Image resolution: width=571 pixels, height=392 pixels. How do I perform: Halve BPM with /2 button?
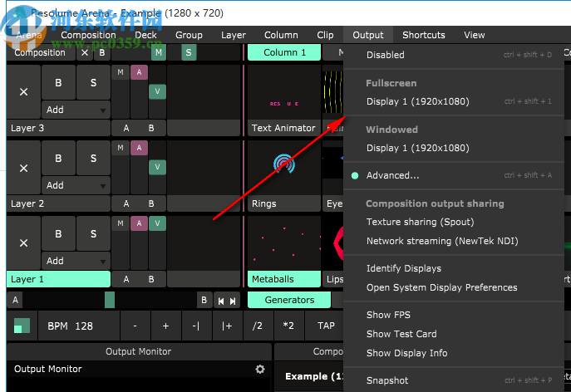click(258, 326)
